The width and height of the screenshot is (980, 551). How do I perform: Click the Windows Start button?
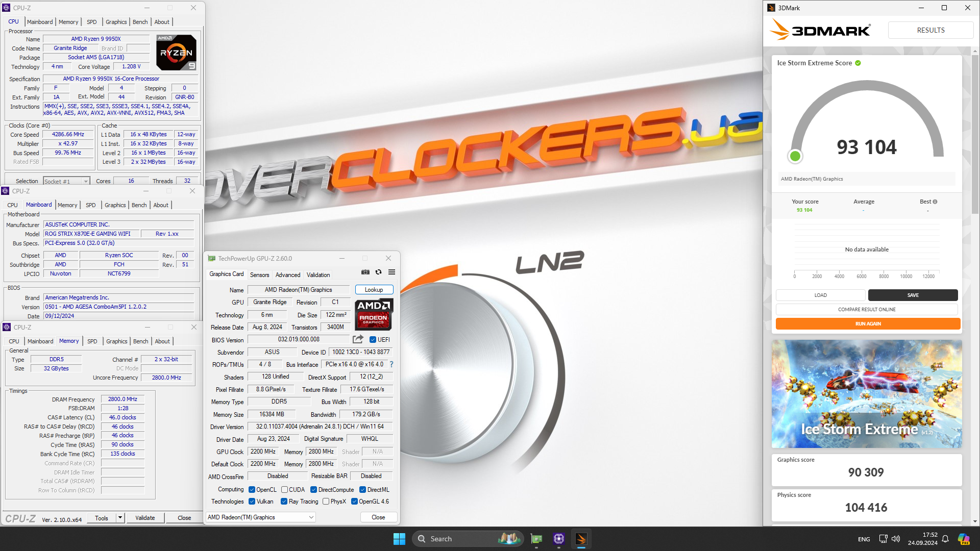(399, 539)
